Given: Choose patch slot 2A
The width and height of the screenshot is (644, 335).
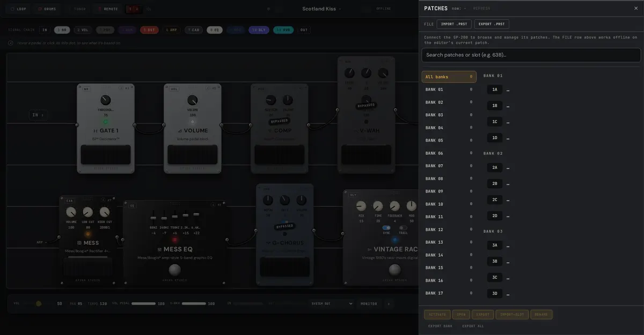Looking at the screenshot, I should click(x=495, y=167).
